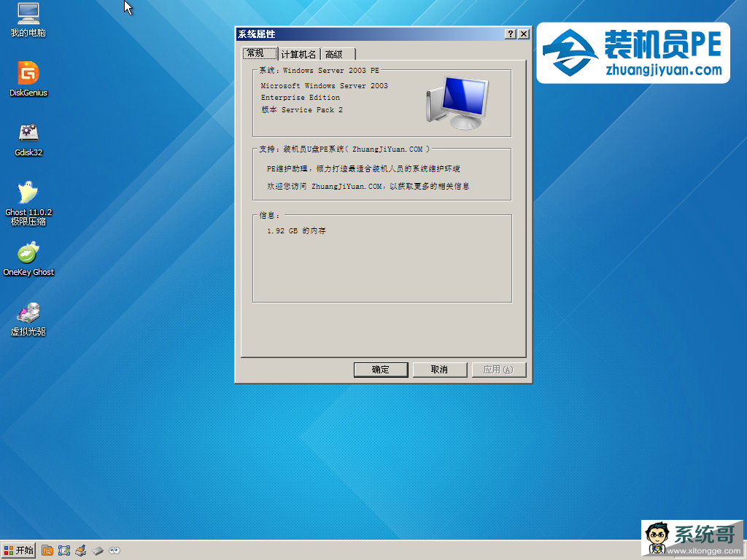
Task: Close the 系统属性 dialog
Action: (x=524, y=34)
